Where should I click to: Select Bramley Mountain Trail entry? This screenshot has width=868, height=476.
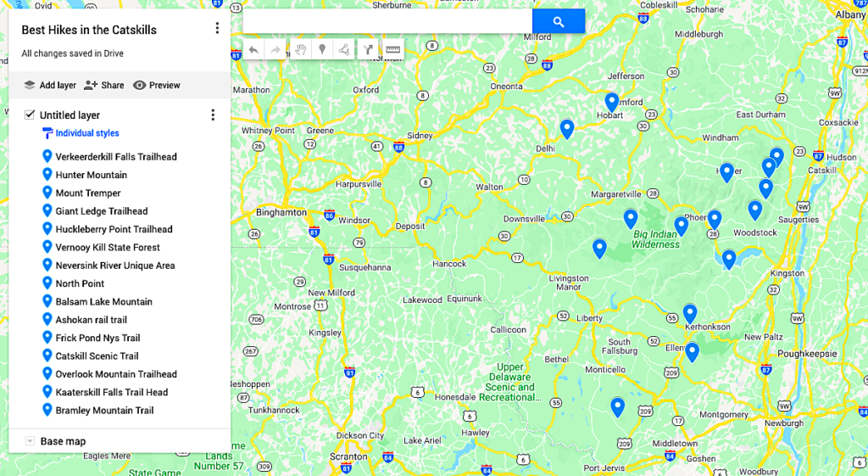[x=104, y=411]
